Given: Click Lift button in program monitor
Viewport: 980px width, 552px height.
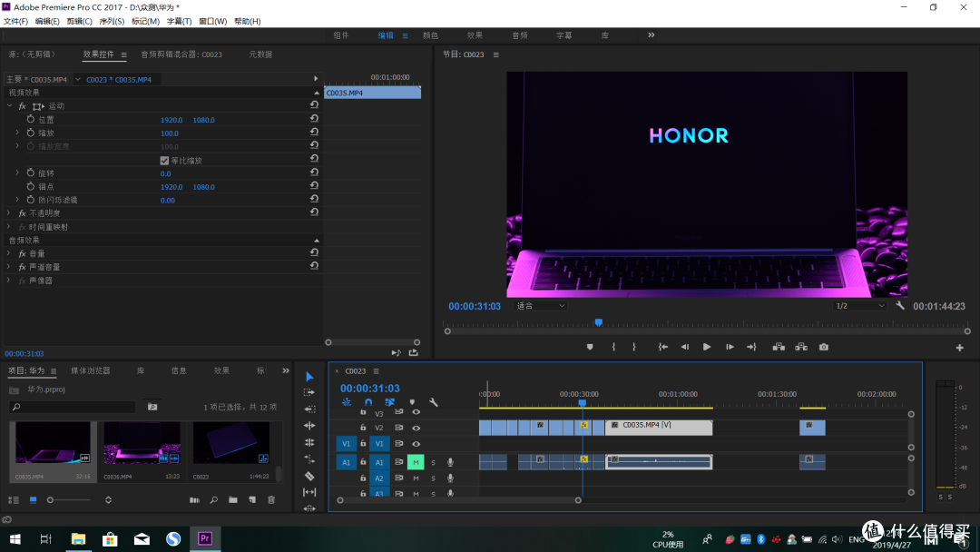Looking at the screenshot, I should coord(779,347).
